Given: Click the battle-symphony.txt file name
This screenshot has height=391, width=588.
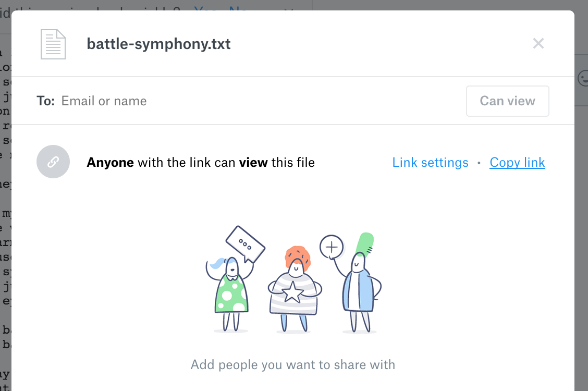Looking at the screenshot, I should click(x=158, y=44).
